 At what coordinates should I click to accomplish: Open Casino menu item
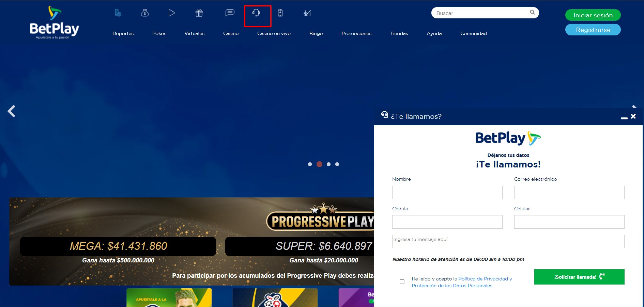click(x=231, y=33)
